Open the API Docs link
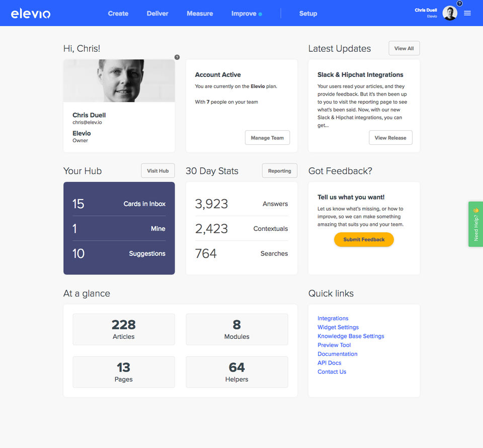This screenshot has height=448, width=483. [329, 363]
